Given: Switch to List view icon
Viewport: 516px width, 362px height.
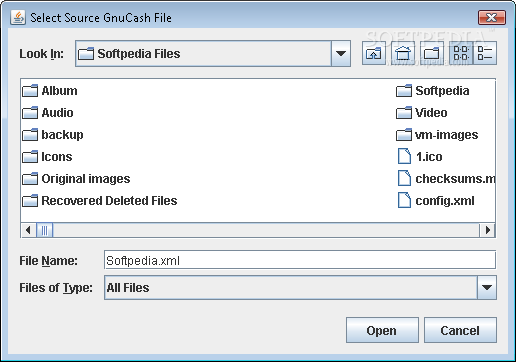Looking at the screenshot, I should tap(461, 53).
